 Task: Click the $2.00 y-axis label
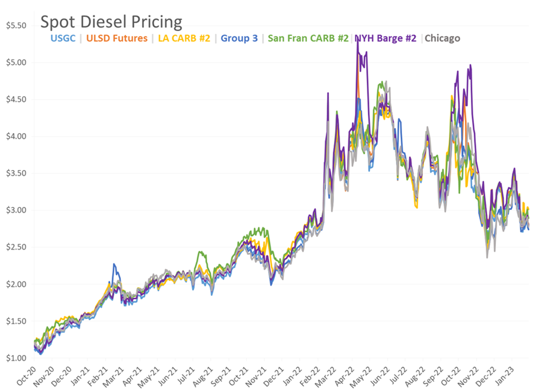[16, 284]
